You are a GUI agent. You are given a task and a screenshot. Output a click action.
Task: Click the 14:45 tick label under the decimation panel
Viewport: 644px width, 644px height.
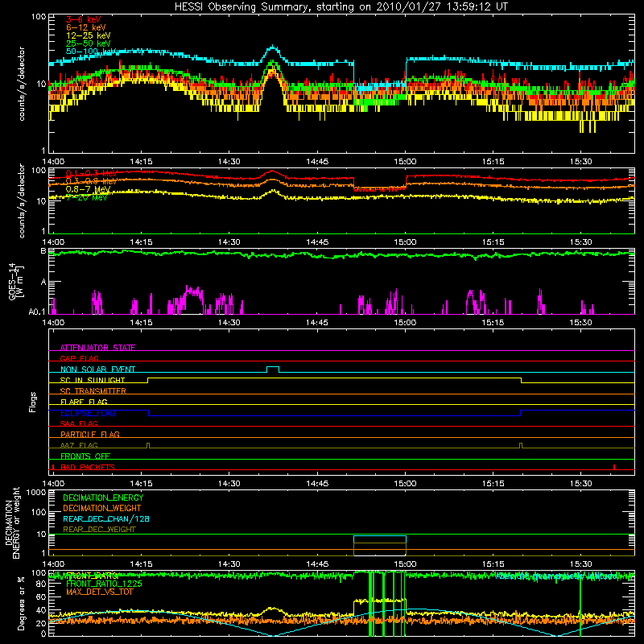317,564
